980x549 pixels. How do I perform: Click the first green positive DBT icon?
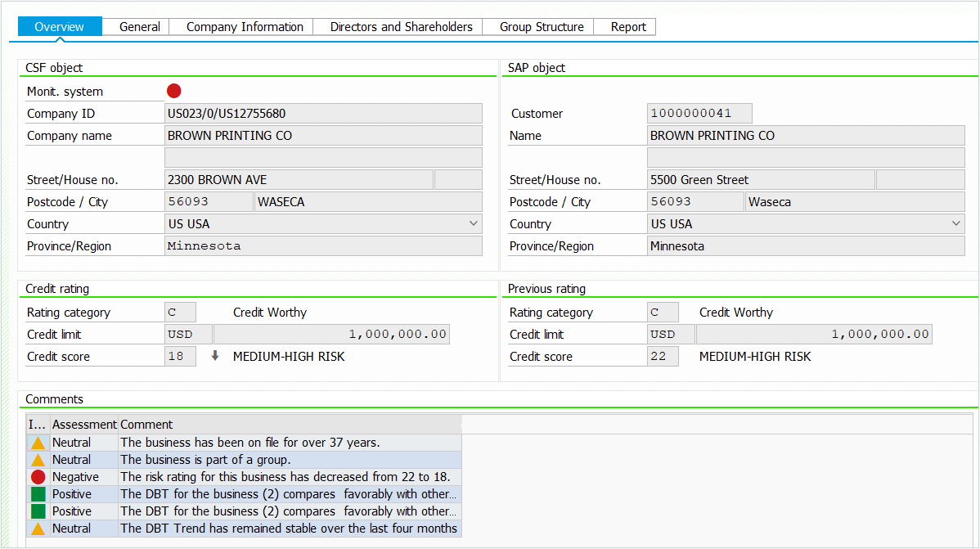[38, 494]
